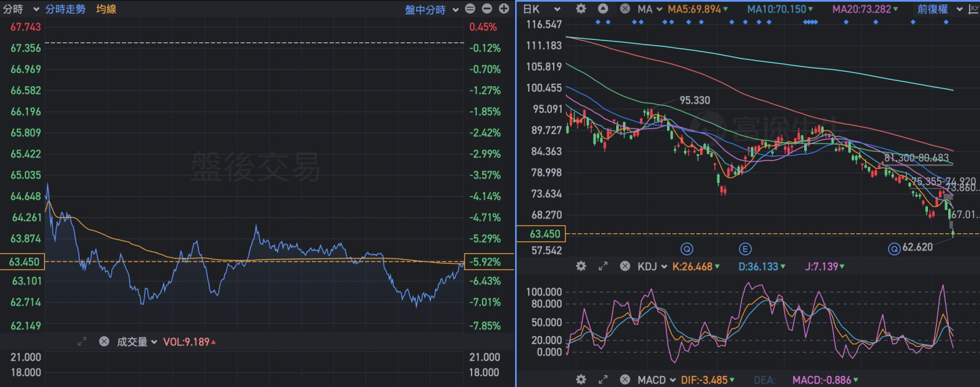Click the circled up-arrow icon beside MA
Screen dimensions: 980x387
tap(603, 9)
